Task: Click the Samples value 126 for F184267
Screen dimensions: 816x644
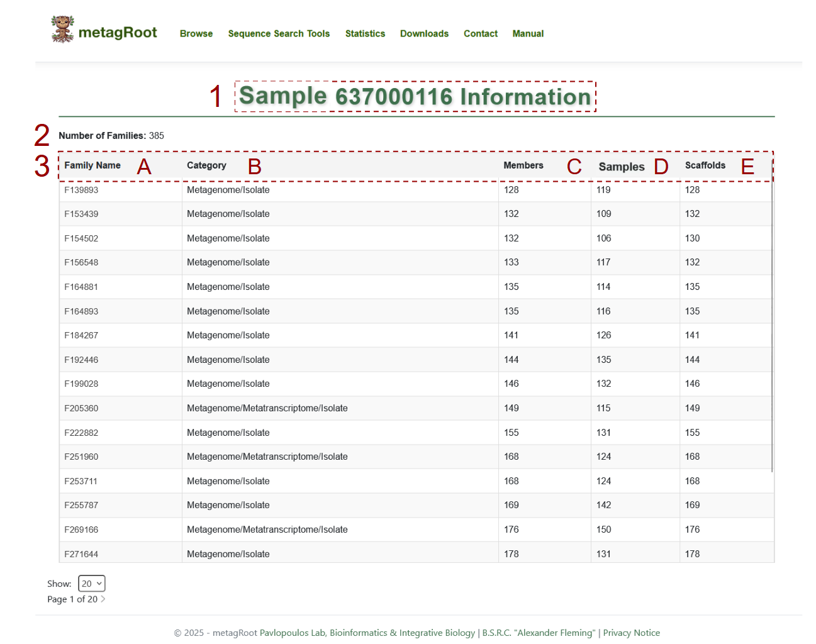Action: [x=604, y=335]
